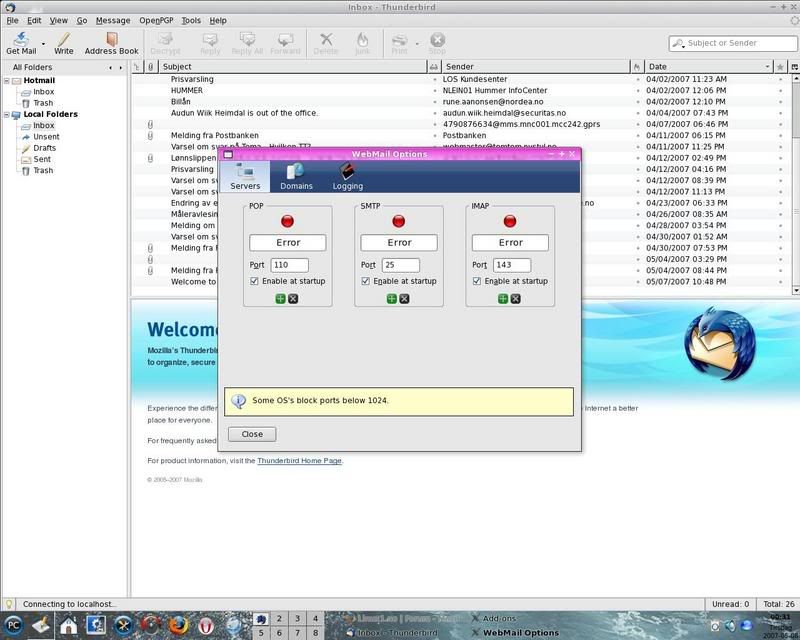Click the attachment column header icon
800x640 pixels.
coord(151,66)
